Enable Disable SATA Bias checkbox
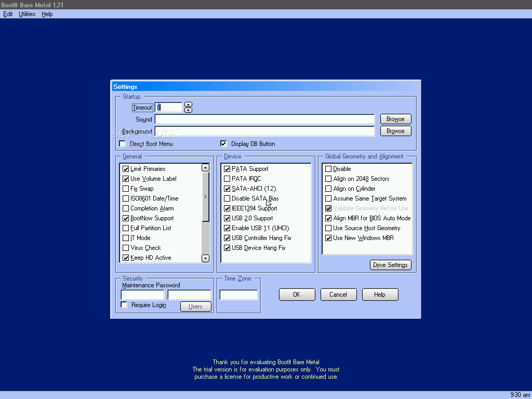Viewport: 532px width, 399px height. point(228,198)
